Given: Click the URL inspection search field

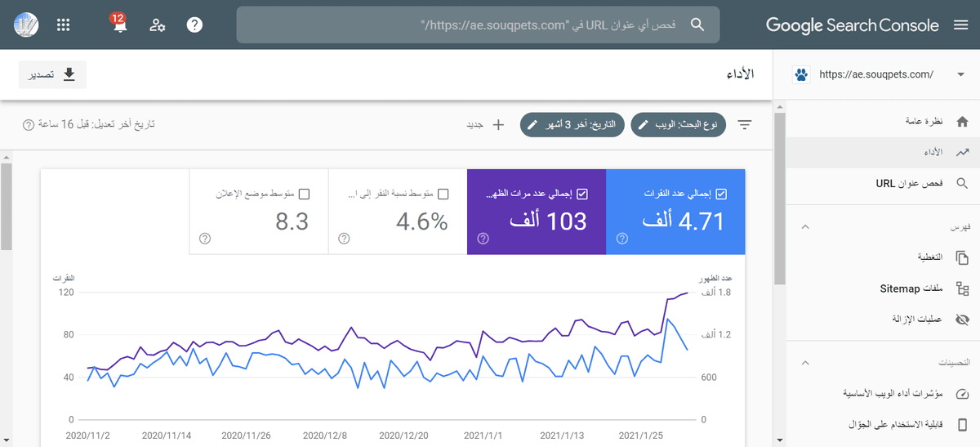Looking at the screenshot, I should (479, 25).
